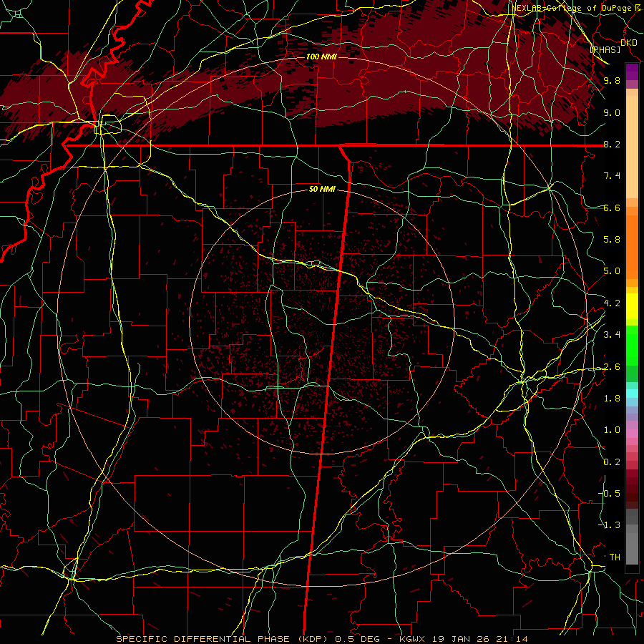
Task: Click the -0.5 value on the color scale
Action: tap(610, 494)
